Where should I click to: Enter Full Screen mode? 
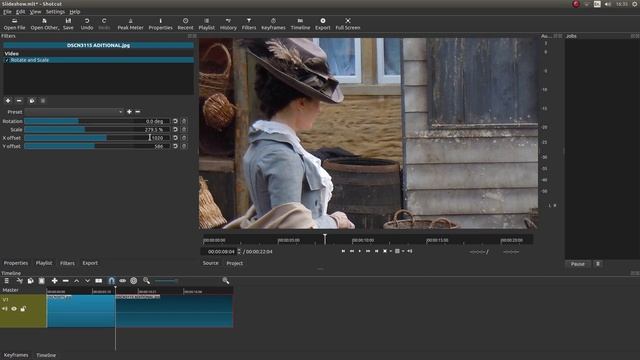click(x=348, y=24)
